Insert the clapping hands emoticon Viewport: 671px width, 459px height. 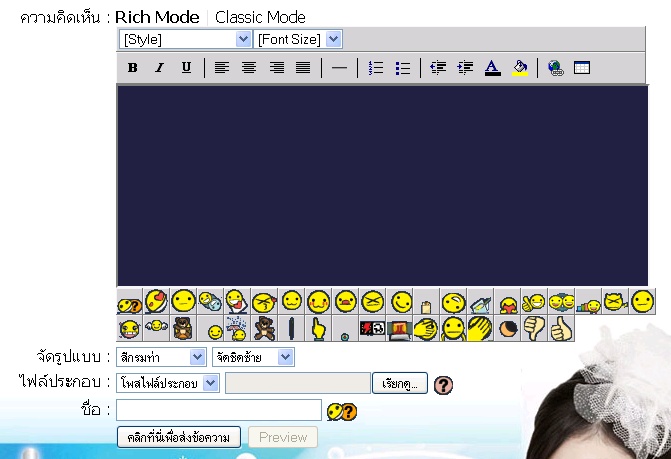(x=481, y=329)
